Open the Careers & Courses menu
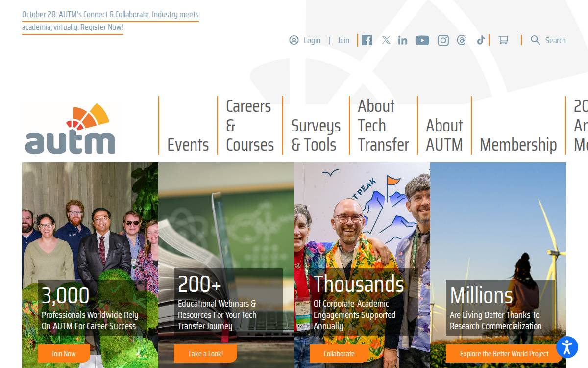588x368 pixels. (250, 126)
